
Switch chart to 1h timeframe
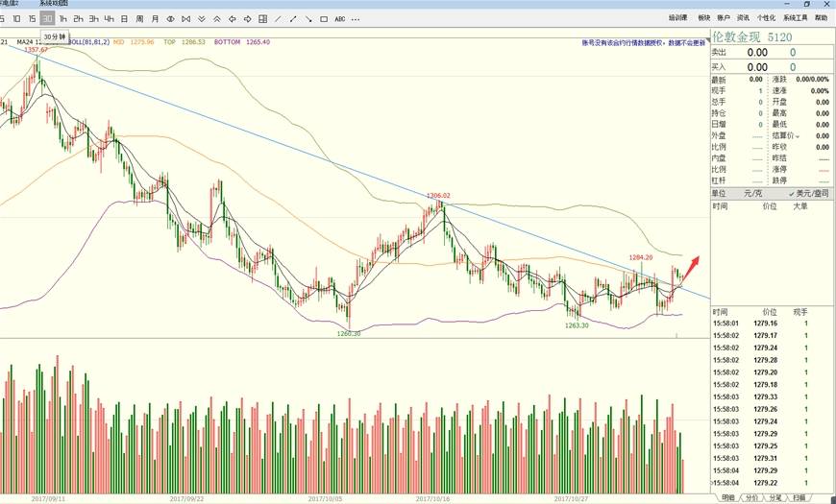click(62, 19)
